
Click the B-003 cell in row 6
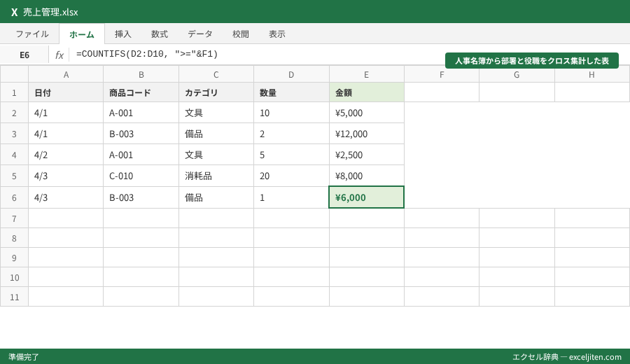point(141,197)
